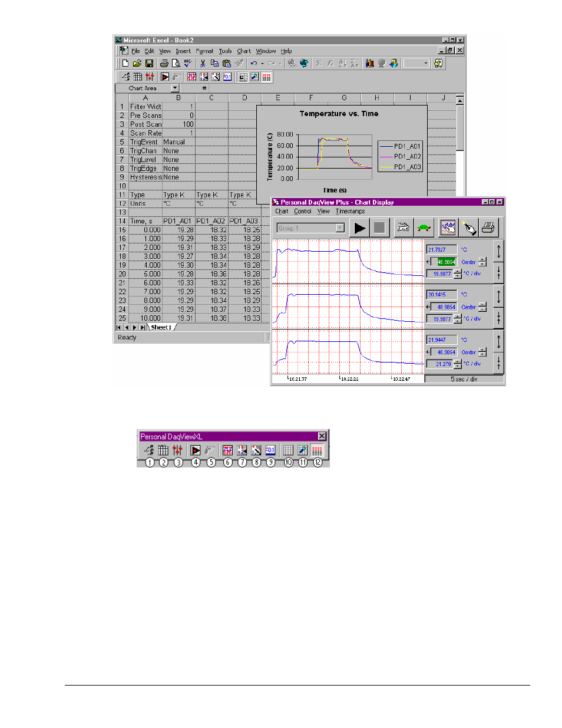Image resolution: width=562 pixels, height=728 pixels.
Task: Click expand-scale double arrow for bottom channel
Action: tap(498, 341)
